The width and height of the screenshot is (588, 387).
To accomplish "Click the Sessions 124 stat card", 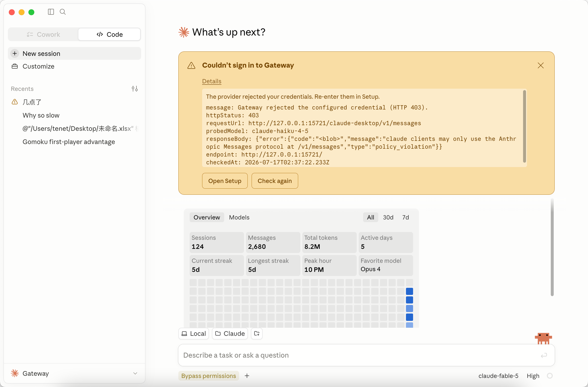I will 217,242.
